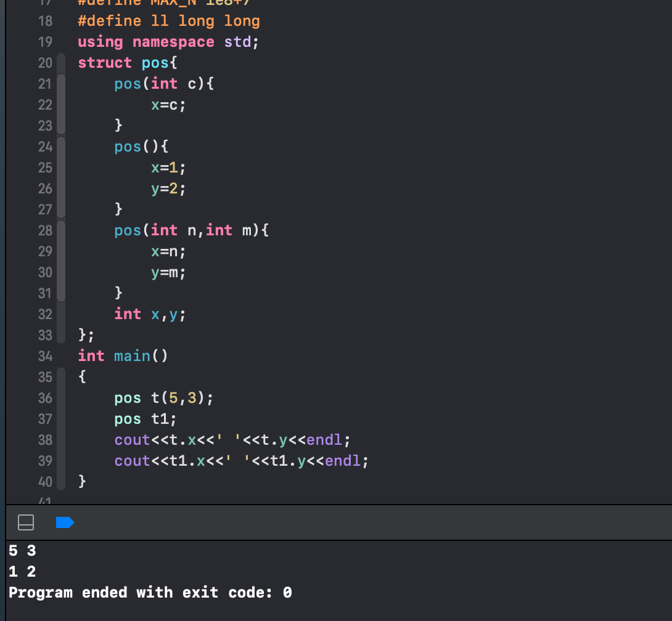The width and height of the screenshot is (672, 621).
Task: Click 'Program ended with exit code: 0'
Action: tap(150, 593)
